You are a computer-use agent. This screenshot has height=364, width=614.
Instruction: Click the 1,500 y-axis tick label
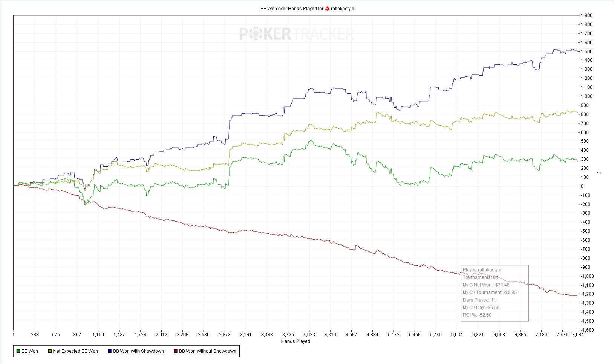point(586,52)
